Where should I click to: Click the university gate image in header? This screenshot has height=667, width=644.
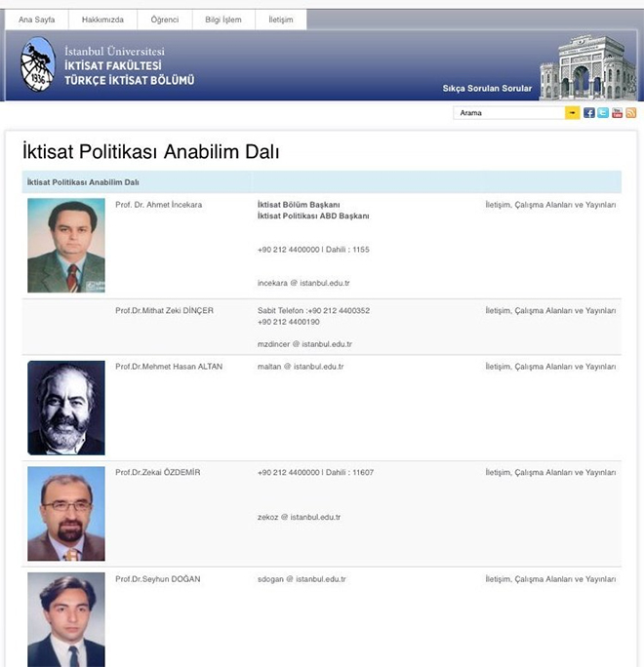click(x=581, y=66)
